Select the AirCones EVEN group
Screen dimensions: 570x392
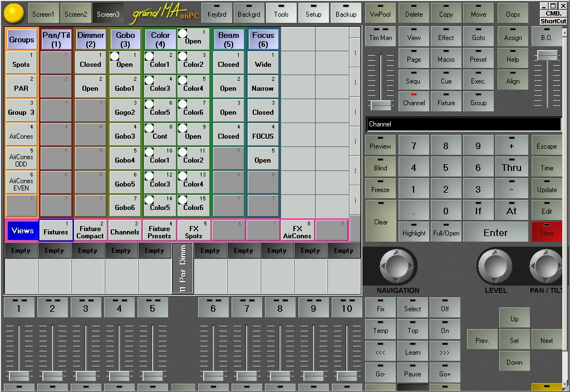pos(22,182)
